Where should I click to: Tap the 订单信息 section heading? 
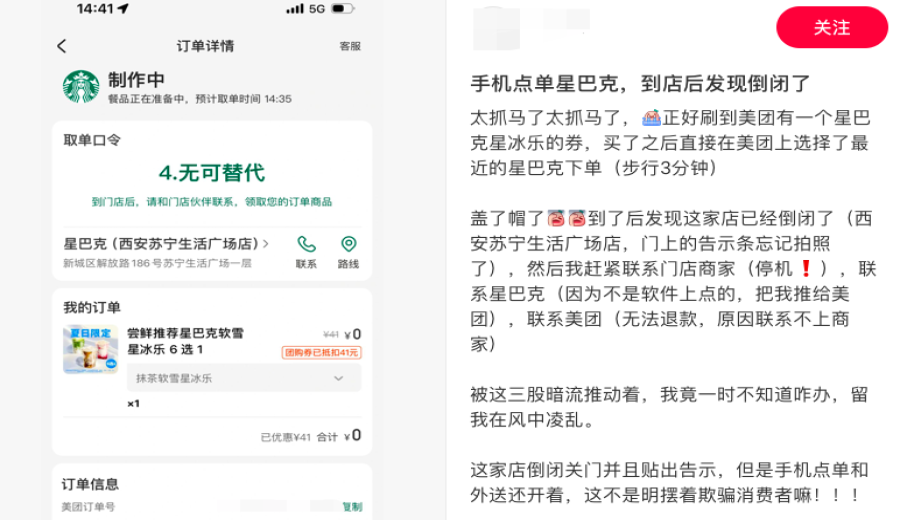tap(90, 484)
